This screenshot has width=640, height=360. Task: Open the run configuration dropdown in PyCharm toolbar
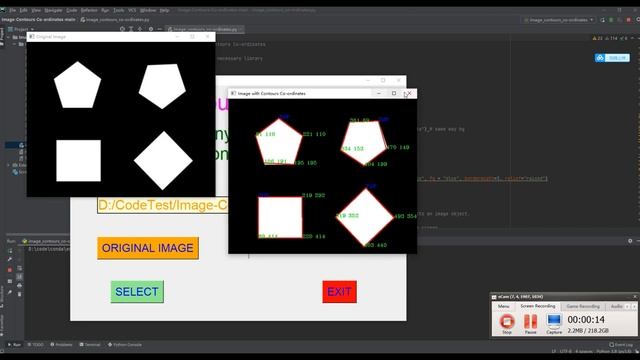click(558, 20)
